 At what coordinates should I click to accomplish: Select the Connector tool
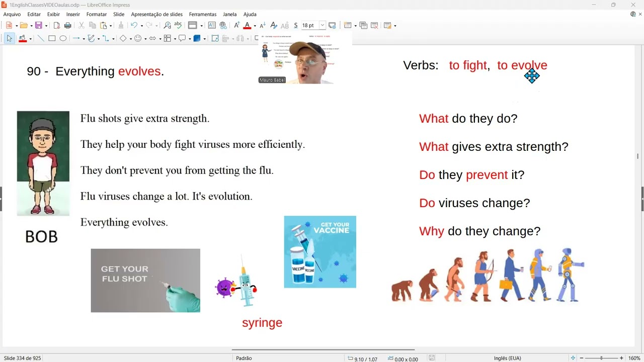[106, 38]
